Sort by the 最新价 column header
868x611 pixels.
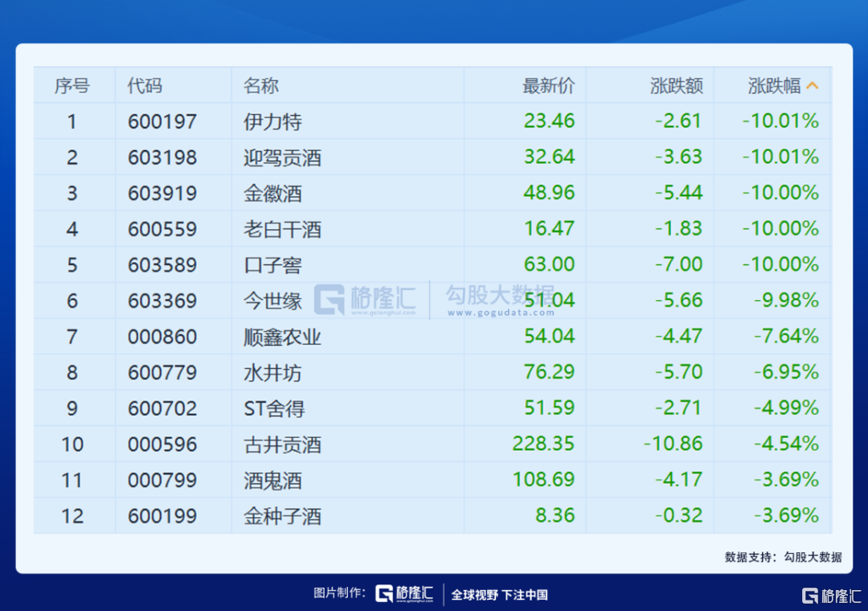[x=549, y=86]
